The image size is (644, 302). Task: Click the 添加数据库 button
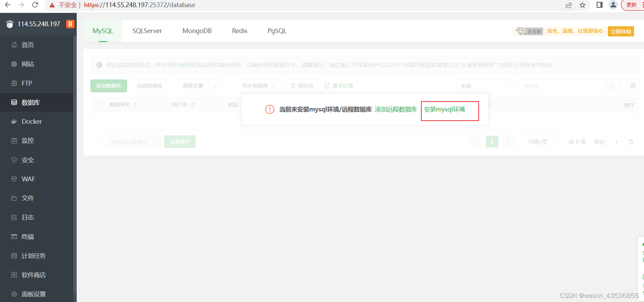pos(109,86)
